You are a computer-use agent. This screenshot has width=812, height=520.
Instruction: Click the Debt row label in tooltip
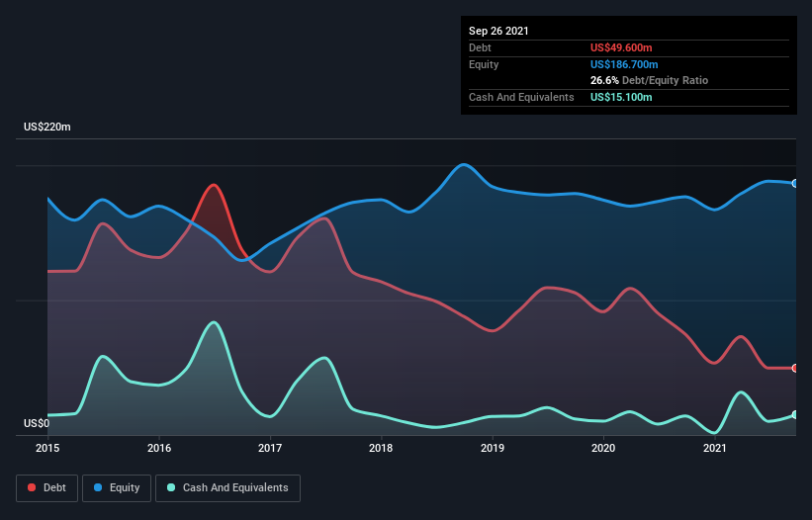coord(480,47)
